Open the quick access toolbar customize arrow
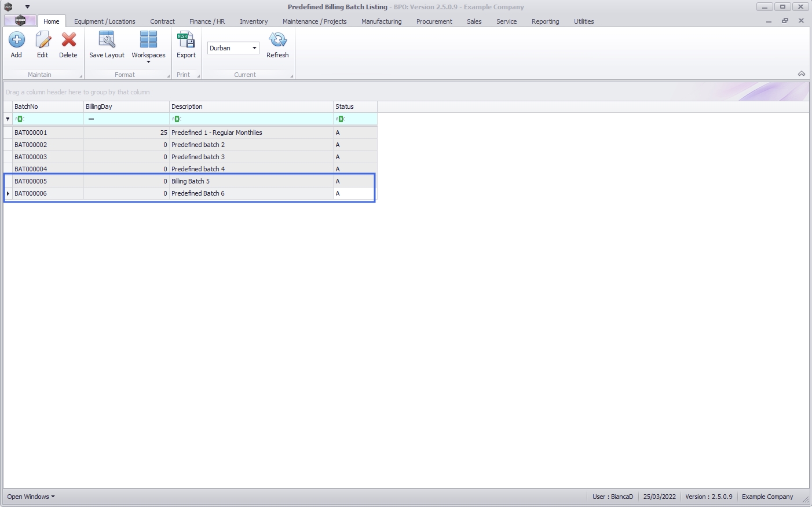This screenshot has width=812, height=507. (27, 7)
